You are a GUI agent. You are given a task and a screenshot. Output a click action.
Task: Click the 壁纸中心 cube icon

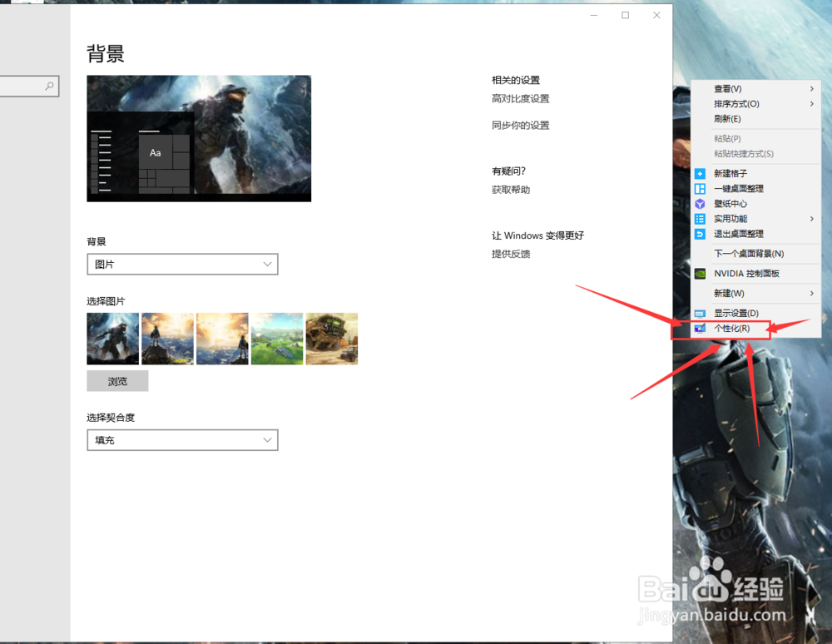click(700, 204)
